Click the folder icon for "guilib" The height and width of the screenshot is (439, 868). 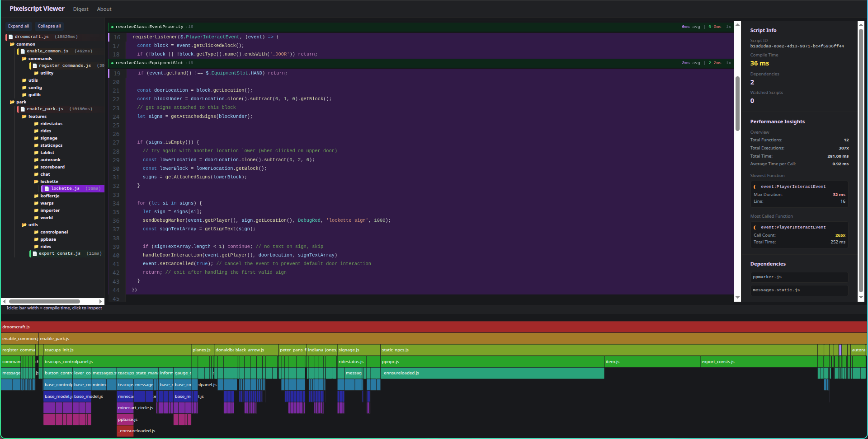click(25, 94)
